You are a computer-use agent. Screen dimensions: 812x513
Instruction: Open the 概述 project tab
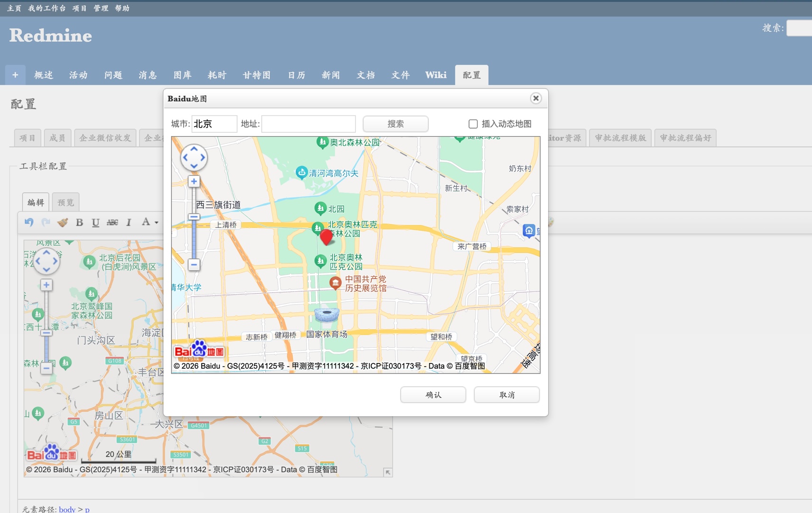(x=44, y=75)
